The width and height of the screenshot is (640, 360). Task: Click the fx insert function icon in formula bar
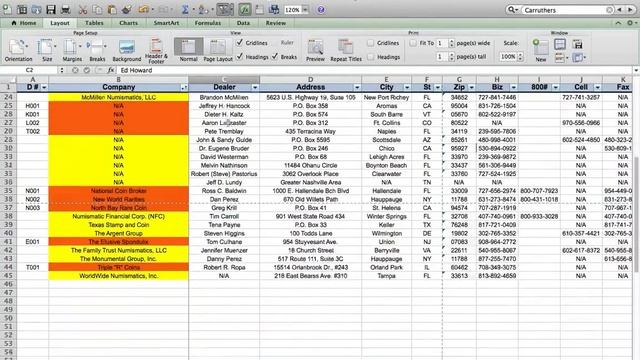pos(110,70)
